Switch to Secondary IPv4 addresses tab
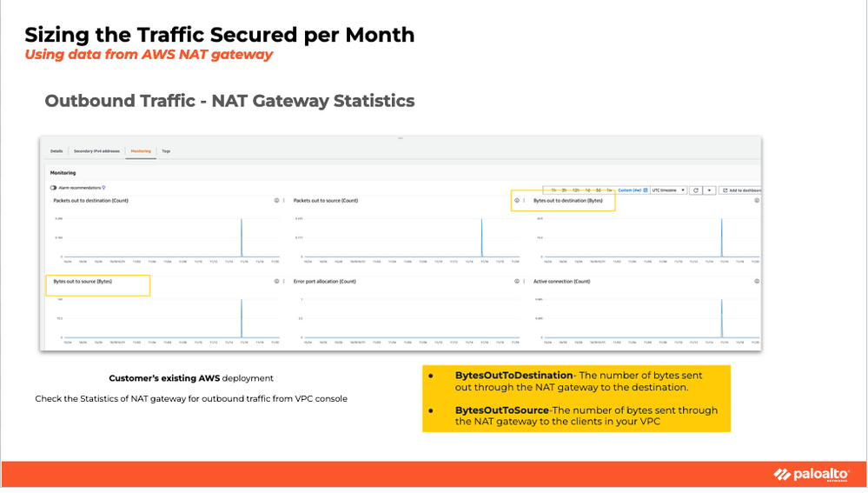This screenshot has width=868, height=493. pyautogui.click(x=96, y=151)
